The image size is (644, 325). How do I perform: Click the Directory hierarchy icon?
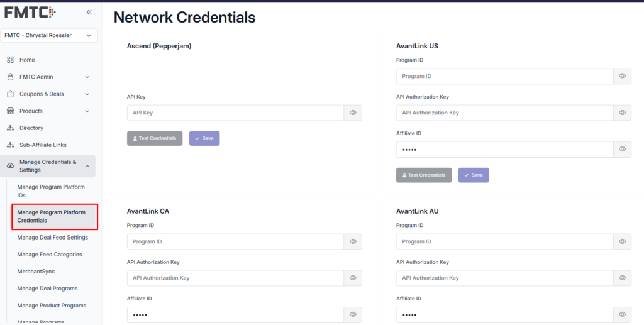[10, 128]
